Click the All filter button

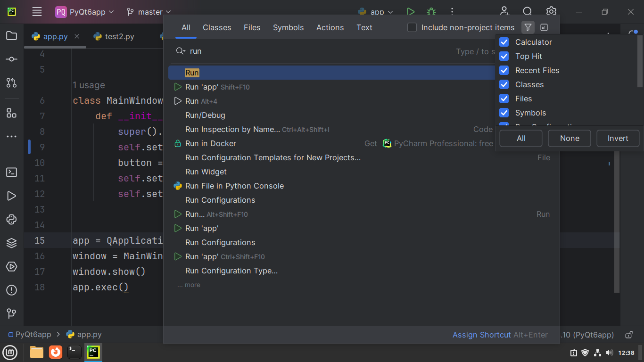(x=521, y=138)
